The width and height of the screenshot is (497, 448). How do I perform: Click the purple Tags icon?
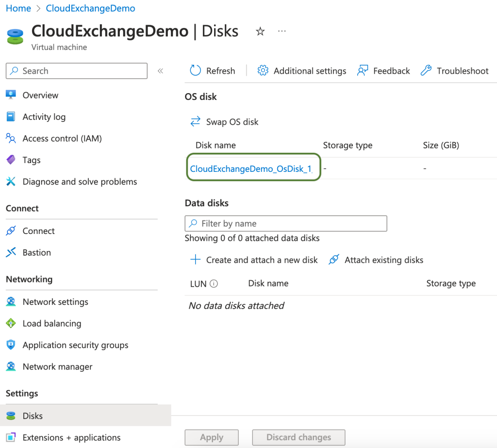[x=11, y=160]
